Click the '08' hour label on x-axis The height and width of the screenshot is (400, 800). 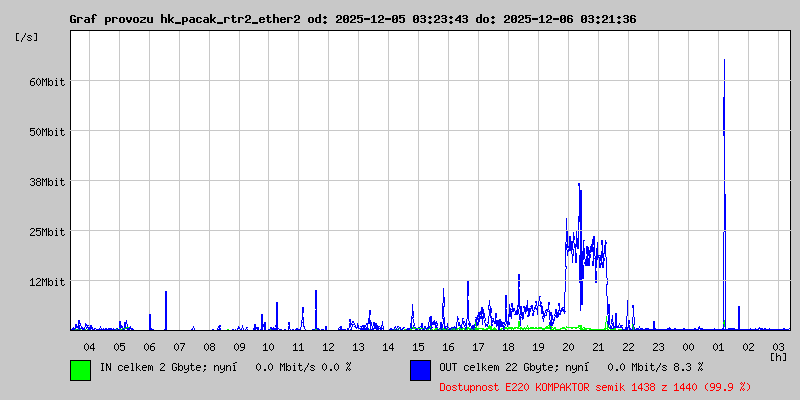pyautogui.click(x=209, y=347)
